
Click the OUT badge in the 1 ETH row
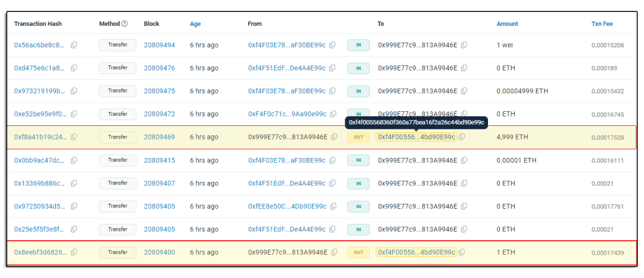pyautogui.click(x=358, y=252)
